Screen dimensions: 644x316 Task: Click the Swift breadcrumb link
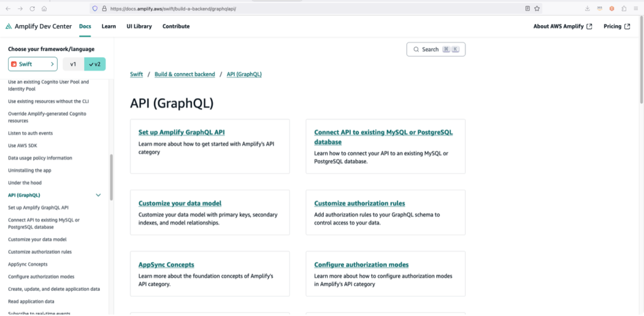click(x=136, y=74)
